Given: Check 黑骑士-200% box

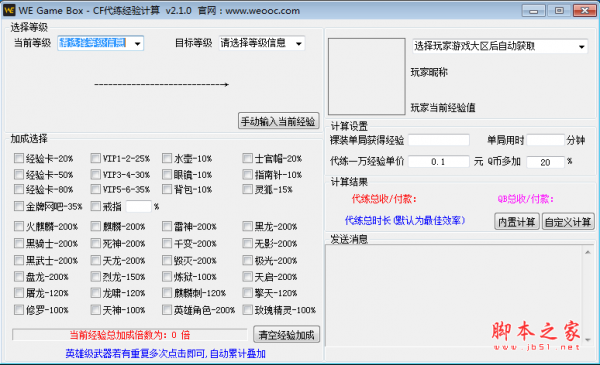Looking at the screenshot, I should [19, 243].
